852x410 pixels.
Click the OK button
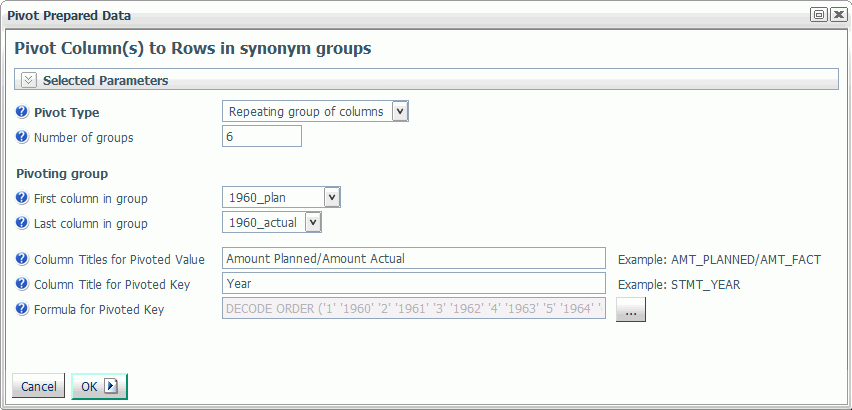99,387
